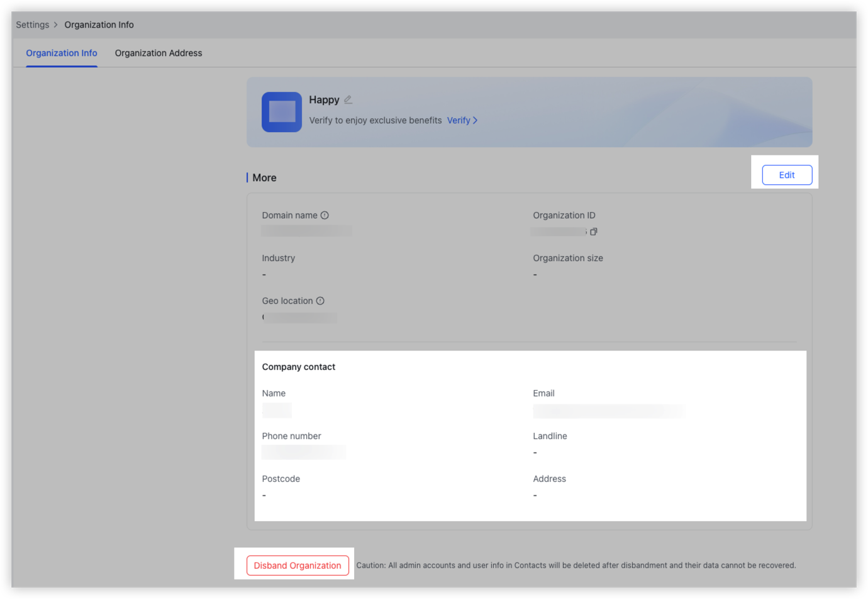Click the pencil icon beside Happy

point(348,99)
